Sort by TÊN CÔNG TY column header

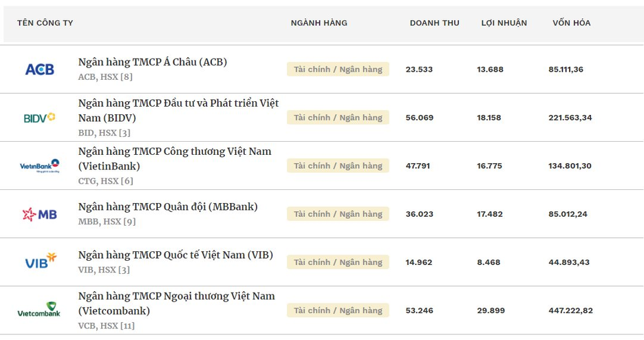[45, 23]
